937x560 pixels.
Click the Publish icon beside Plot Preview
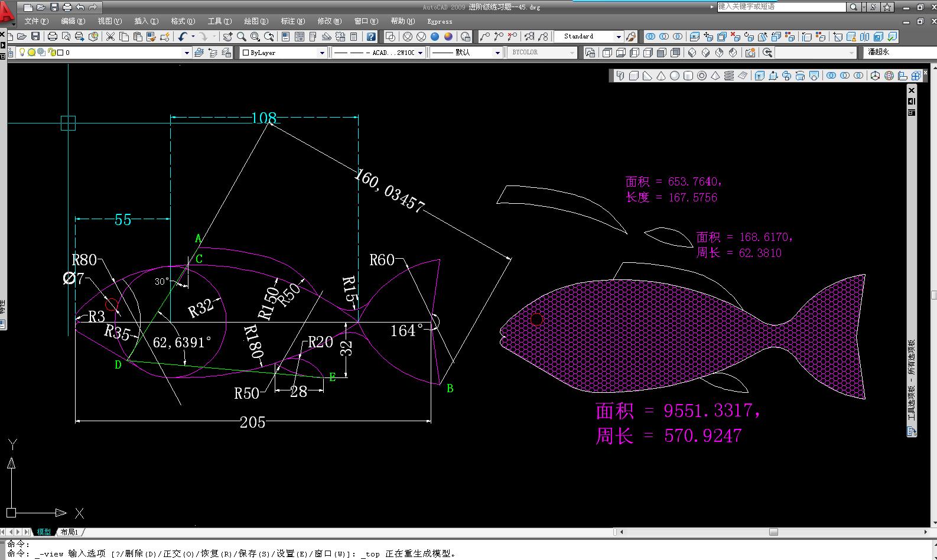(x=80, y=37)
